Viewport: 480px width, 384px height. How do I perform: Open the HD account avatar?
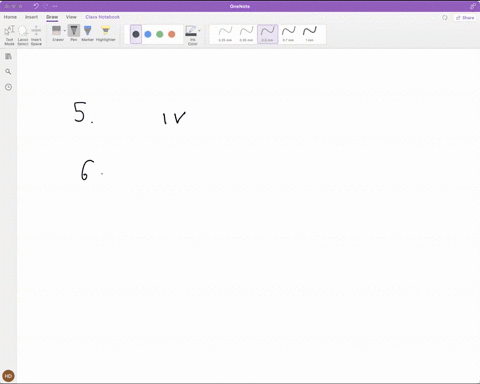click(x=8, y=376)
